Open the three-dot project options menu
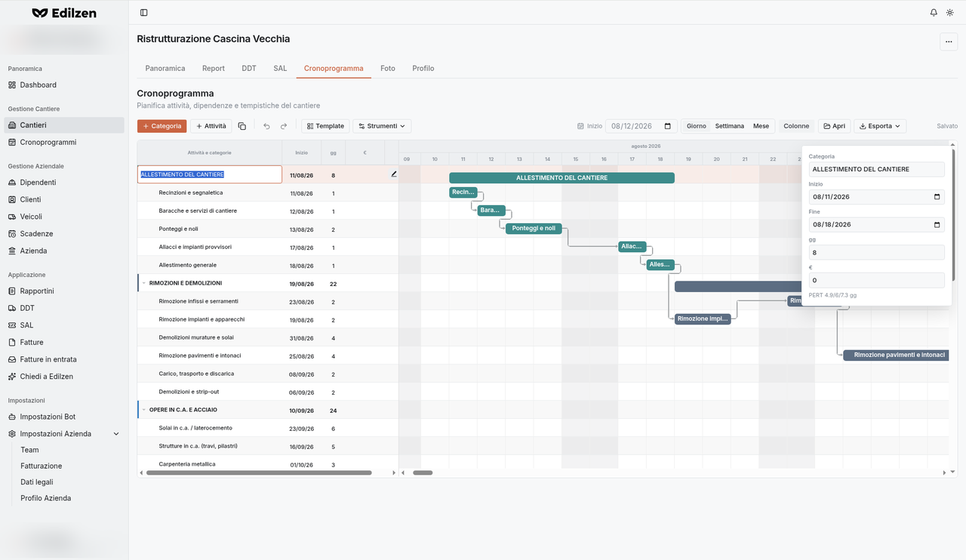 [949, 42]
